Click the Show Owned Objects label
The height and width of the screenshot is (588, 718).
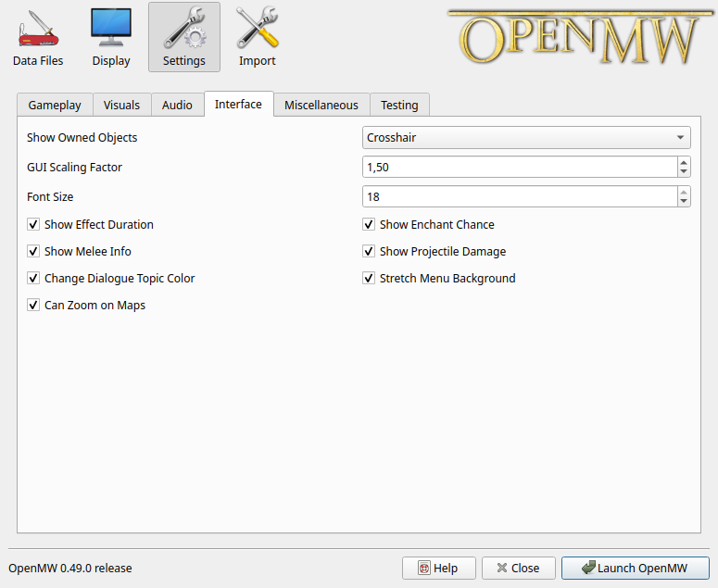click(82, 138)
